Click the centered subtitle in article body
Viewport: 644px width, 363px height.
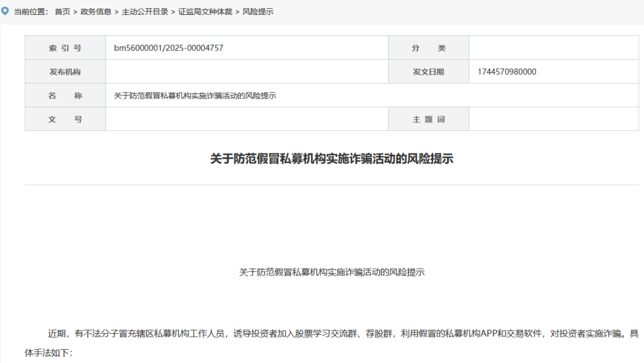pos(332,272)
